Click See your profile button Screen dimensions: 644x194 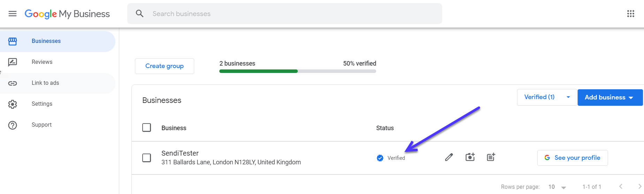tap(573, 158)
